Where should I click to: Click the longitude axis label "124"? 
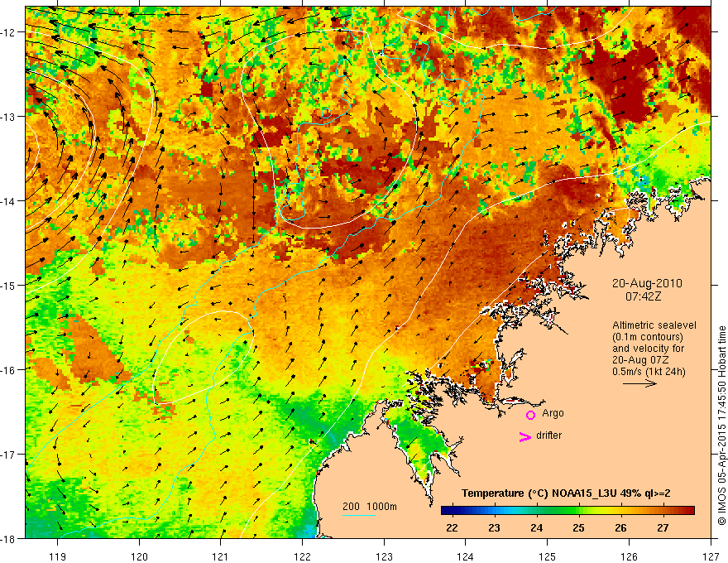pos(466,556)
